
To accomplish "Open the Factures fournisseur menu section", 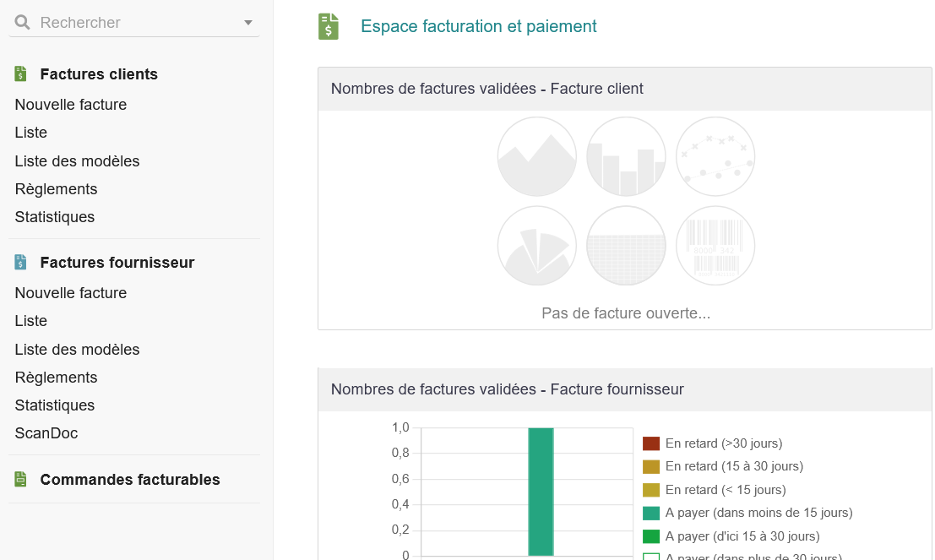I will pos(117,263).
